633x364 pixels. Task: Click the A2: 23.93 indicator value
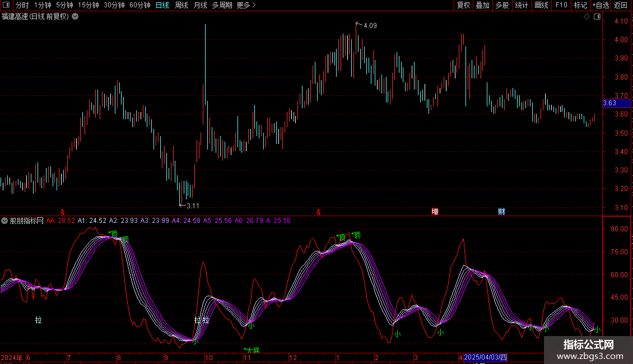[x=123, y=221]
